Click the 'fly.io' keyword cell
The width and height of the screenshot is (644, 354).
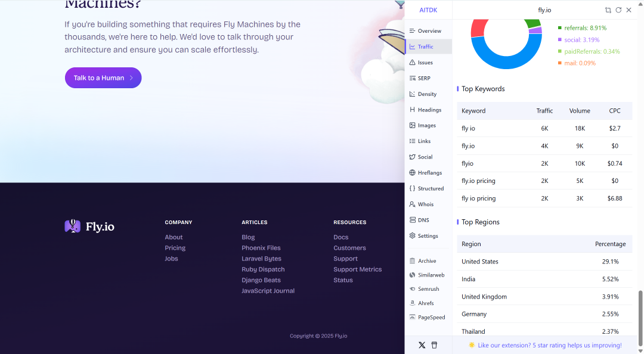(468, 146)
